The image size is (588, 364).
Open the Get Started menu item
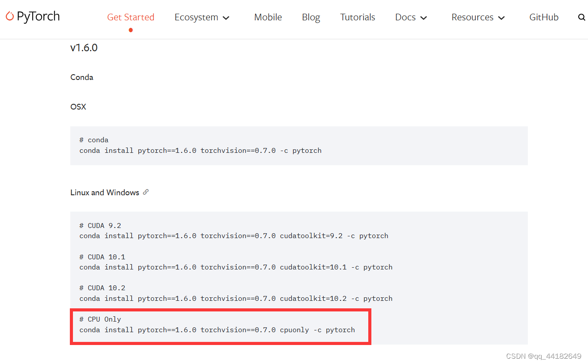130,17
